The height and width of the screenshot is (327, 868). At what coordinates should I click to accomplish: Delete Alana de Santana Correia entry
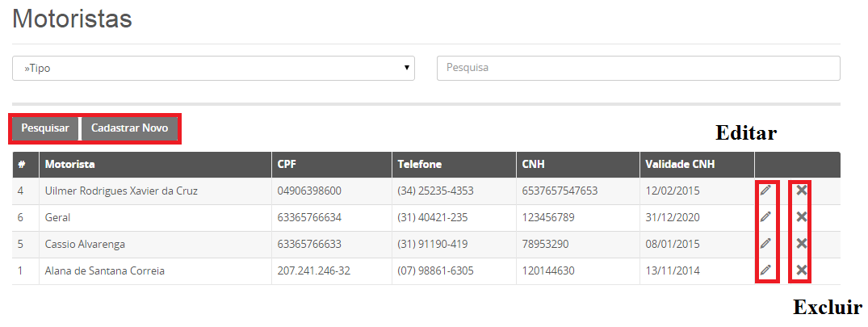click(802, 270)
